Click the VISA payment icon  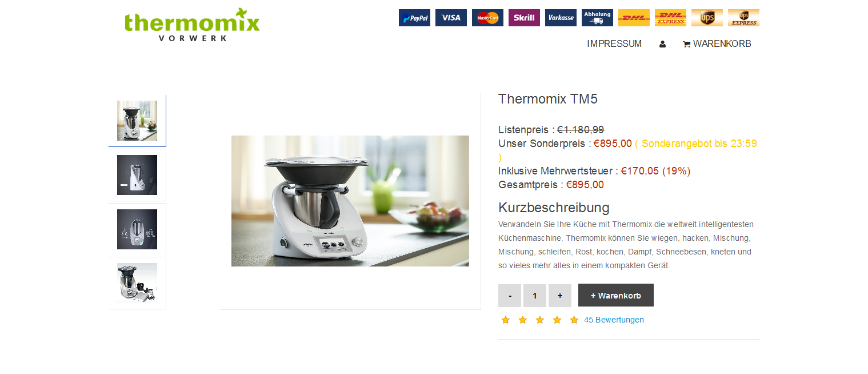coord(451,18)
